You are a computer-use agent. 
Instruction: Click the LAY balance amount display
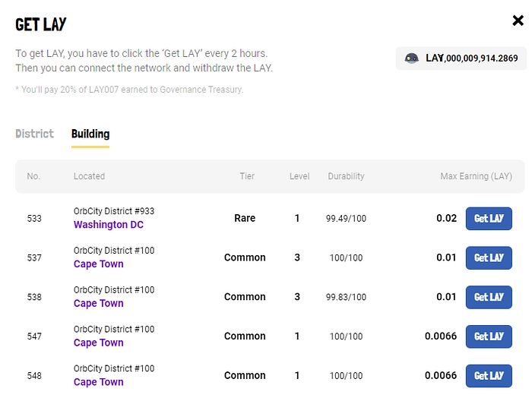pos(471,58)
